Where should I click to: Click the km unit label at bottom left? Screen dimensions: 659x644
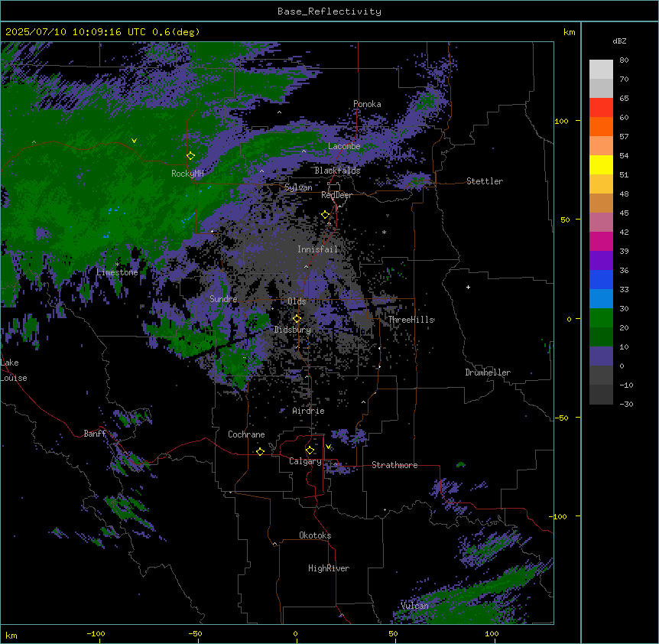click(11, 636)
